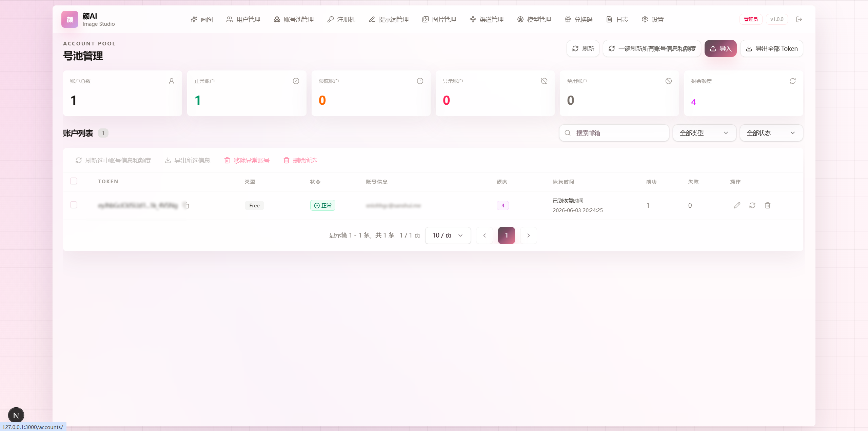
Task: Open 设置 settings
Action: [653, 19]
